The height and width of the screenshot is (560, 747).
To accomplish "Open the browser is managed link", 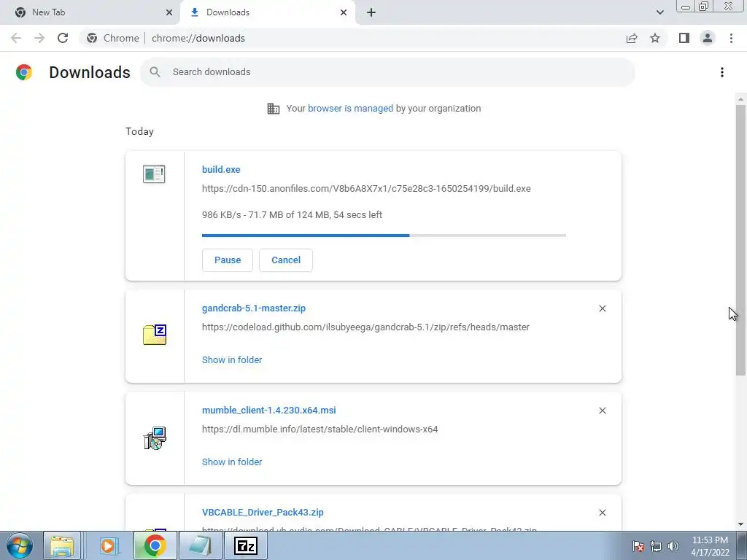I will [350, 108].
